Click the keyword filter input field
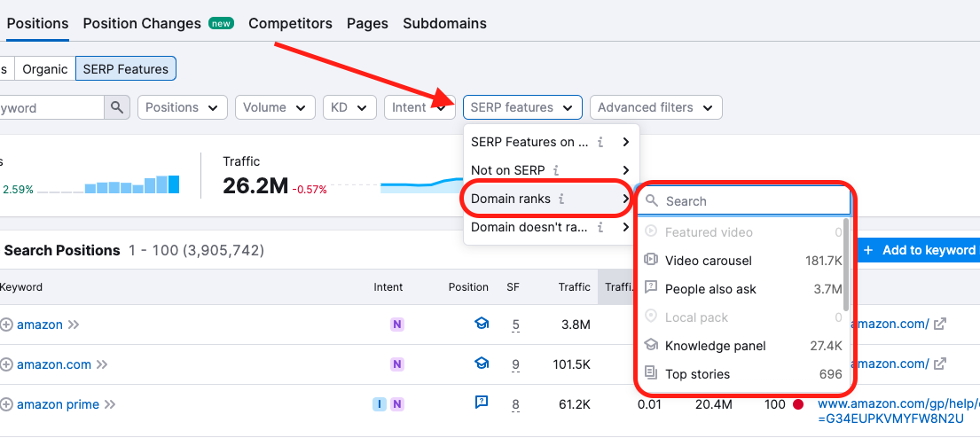 tap(51, 107)
